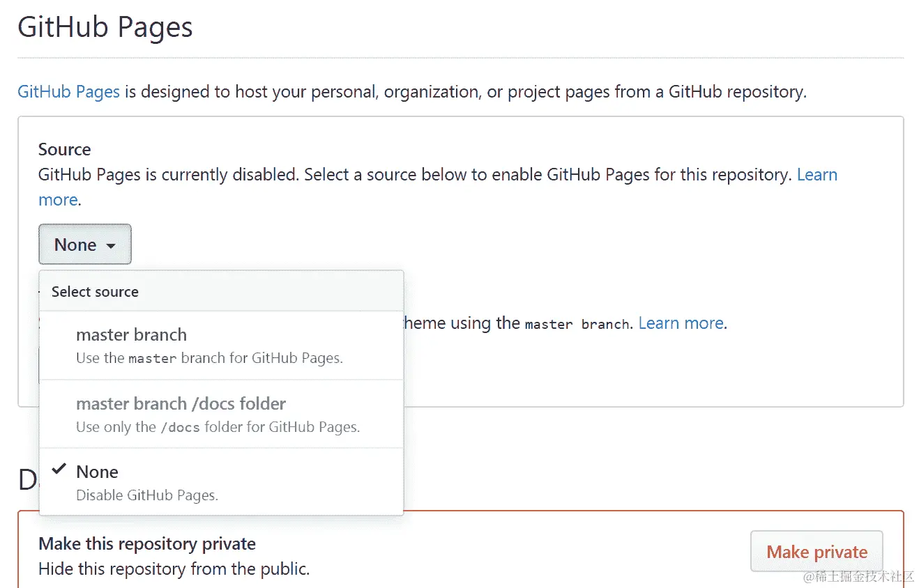
Task: Click Learn more link in Source description
Action: [817, 174]
